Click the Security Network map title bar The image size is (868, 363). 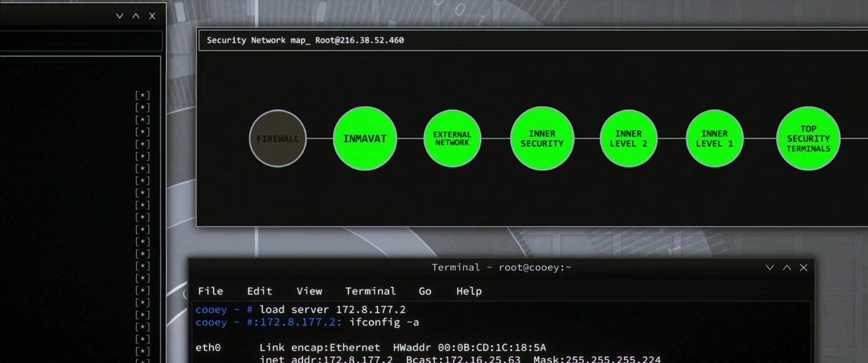475,40
